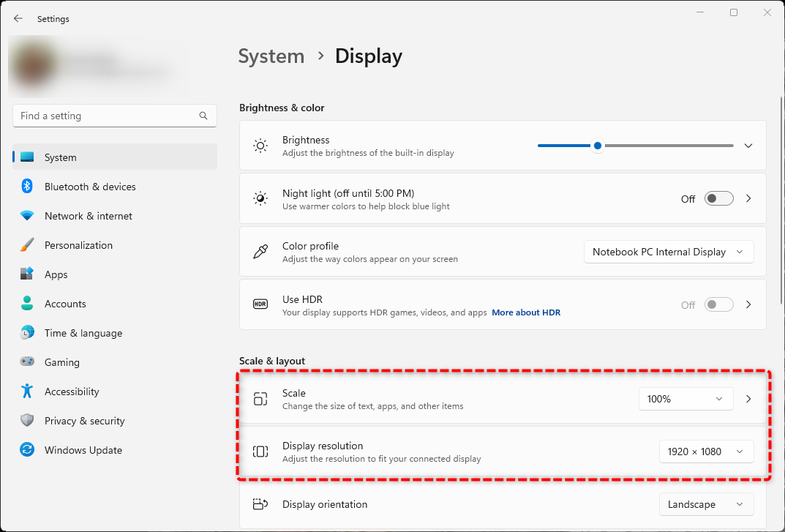Click the back arrow button
Image resolution: width=785 pixels, height=532 pixels.
pyautogui.click(x=18, y=18)
